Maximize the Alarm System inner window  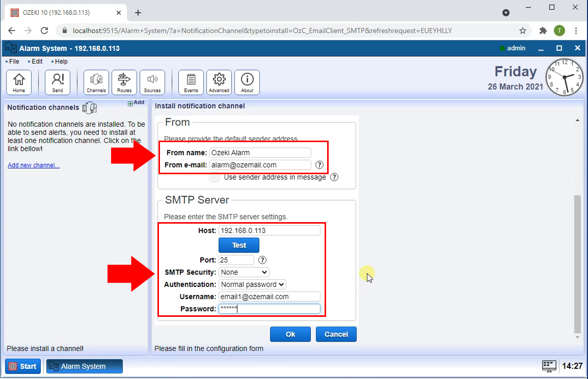[559, 48]
